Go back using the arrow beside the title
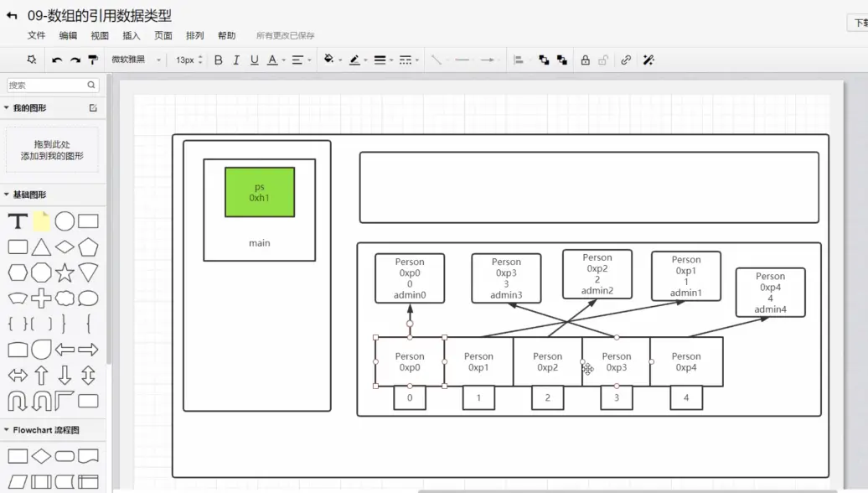The height and width of the screenshot is (493, 868). pos(12,15)
